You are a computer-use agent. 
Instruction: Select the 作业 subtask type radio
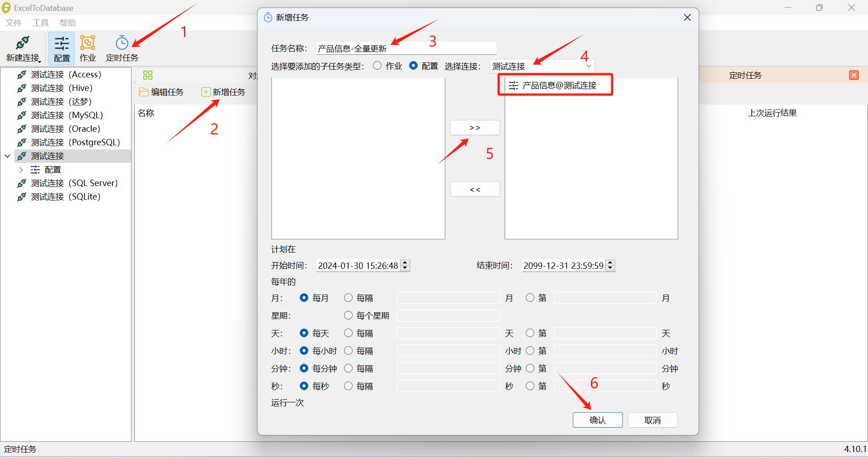coord(377,66)
